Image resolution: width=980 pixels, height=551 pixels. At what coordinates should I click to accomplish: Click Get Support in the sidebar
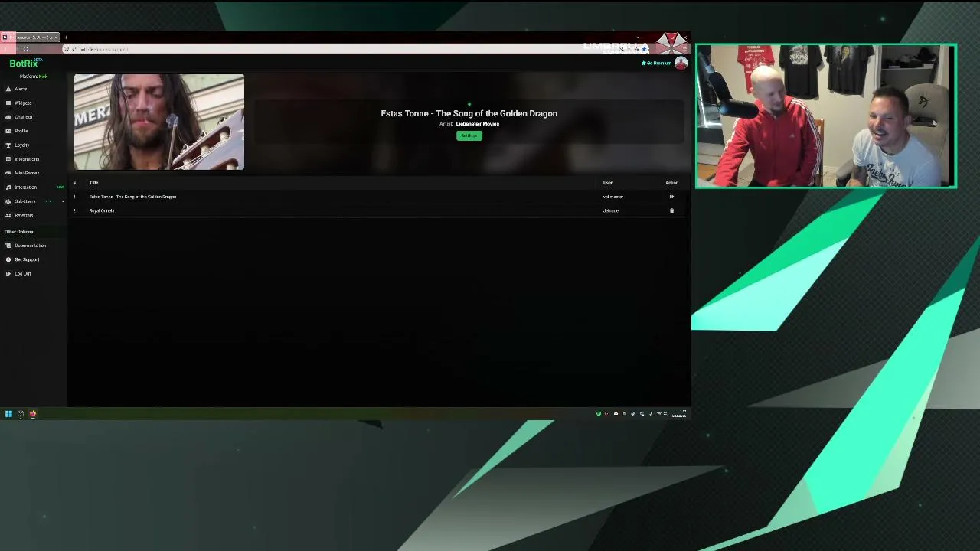27,259
